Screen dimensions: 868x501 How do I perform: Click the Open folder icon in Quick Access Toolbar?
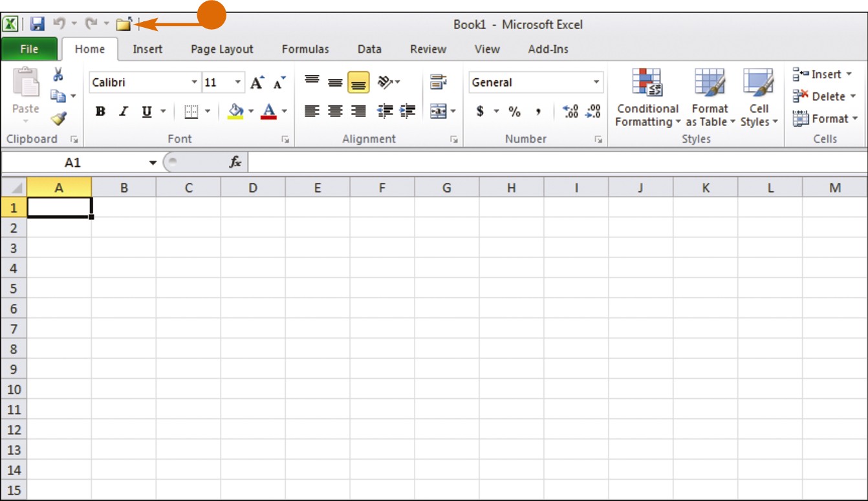pos(124,25)
